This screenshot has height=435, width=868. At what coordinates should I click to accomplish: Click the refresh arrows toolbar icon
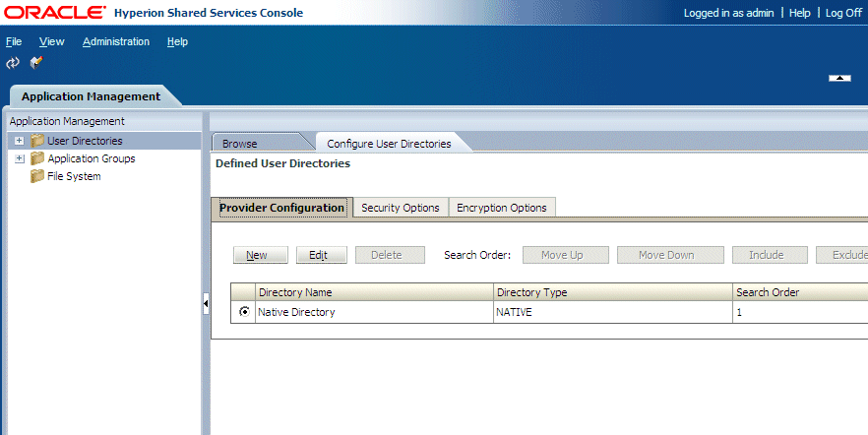[x=13, y=63]
